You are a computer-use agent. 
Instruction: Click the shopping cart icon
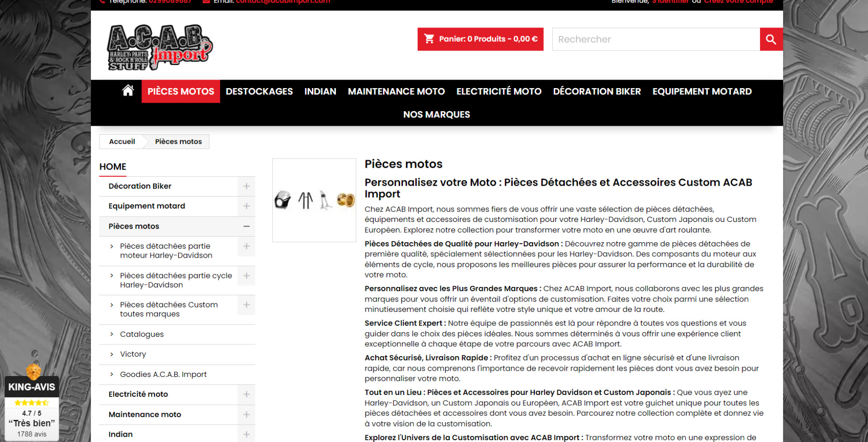click(429, 39)
